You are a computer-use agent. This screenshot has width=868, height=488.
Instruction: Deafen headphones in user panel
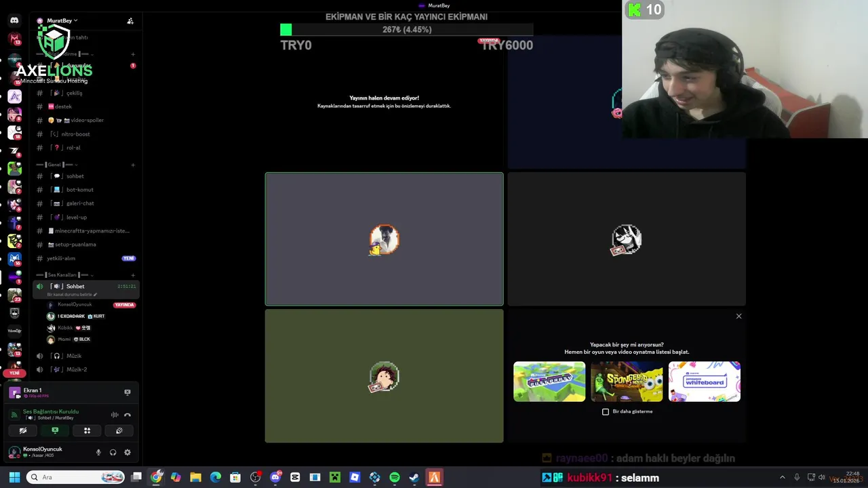(113, 452)
